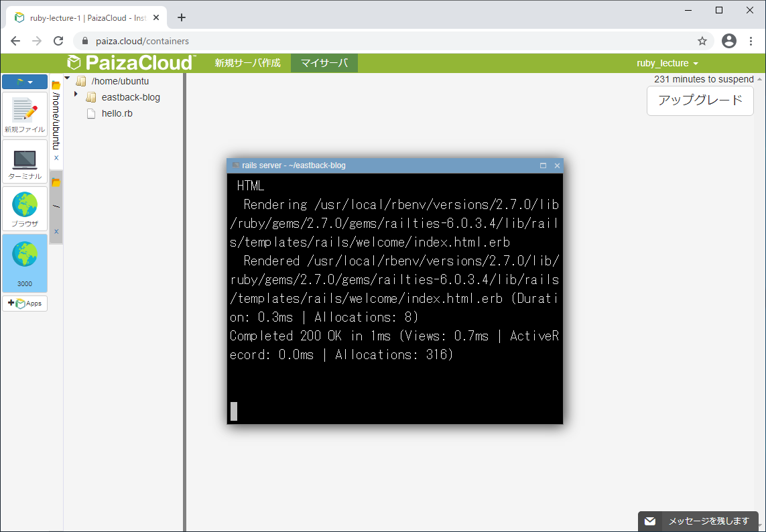The width and height of the screenshot is (766, 532).
Task: Select the eastback-blog folder
Action: point(131,97)
